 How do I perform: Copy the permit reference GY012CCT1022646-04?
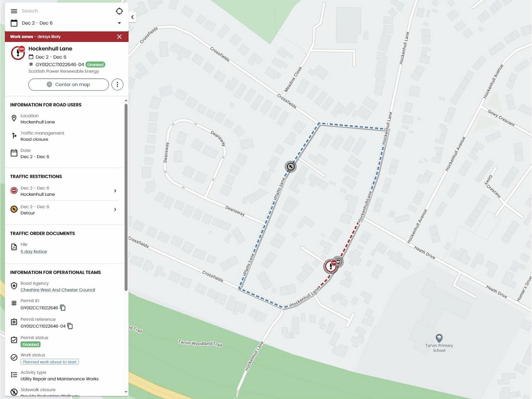pos(70,326)
